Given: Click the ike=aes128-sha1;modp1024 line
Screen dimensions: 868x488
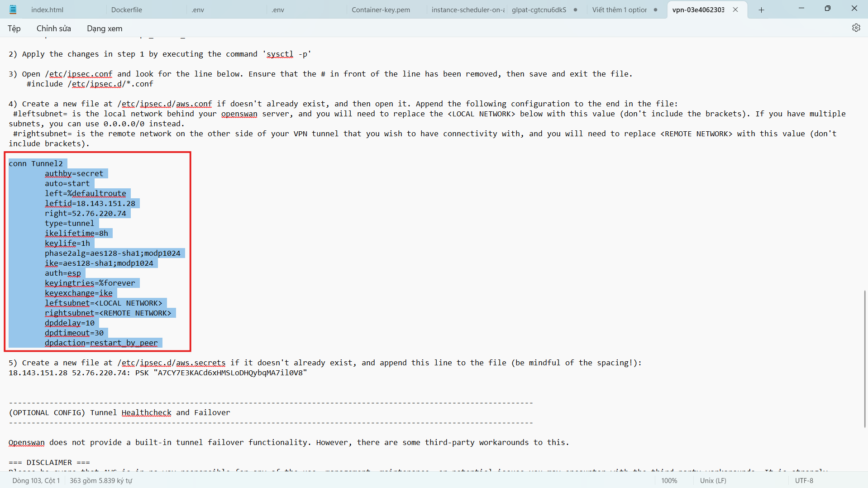Looking at the screenshot, I should [99, 263].
